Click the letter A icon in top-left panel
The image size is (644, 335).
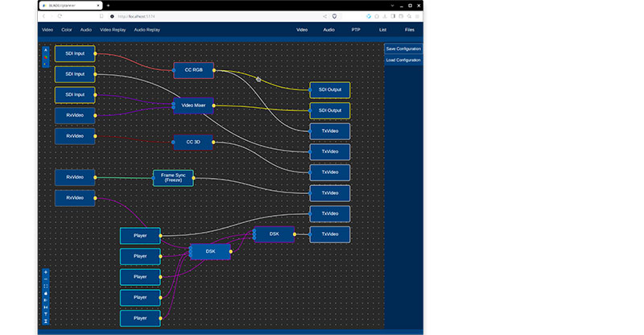tap(46, 49)
